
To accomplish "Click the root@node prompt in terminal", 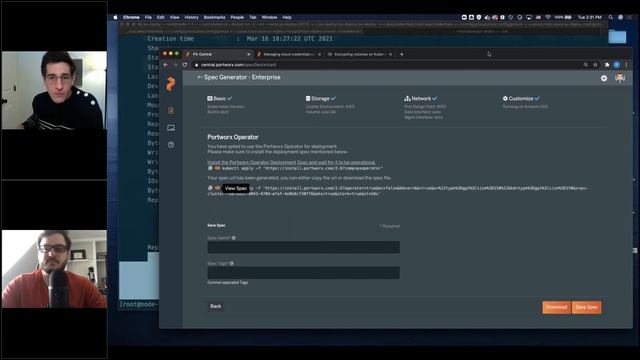I will [x=139, y=304].
